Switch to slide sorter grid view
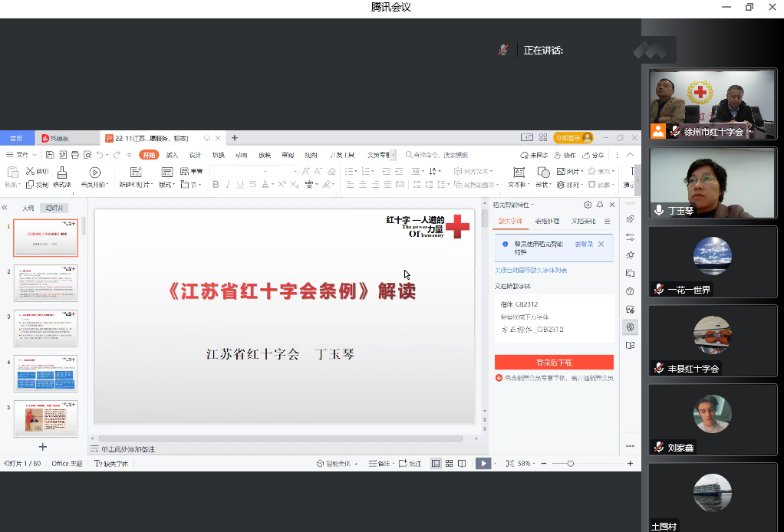The image size is (784, 532). 449,463
